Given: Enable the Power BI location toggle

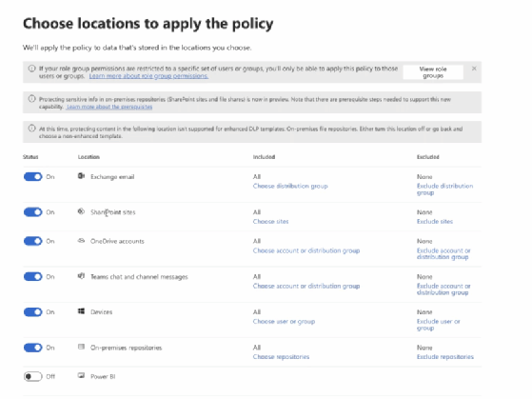Looking at the screenshot, I should [33, 376].
